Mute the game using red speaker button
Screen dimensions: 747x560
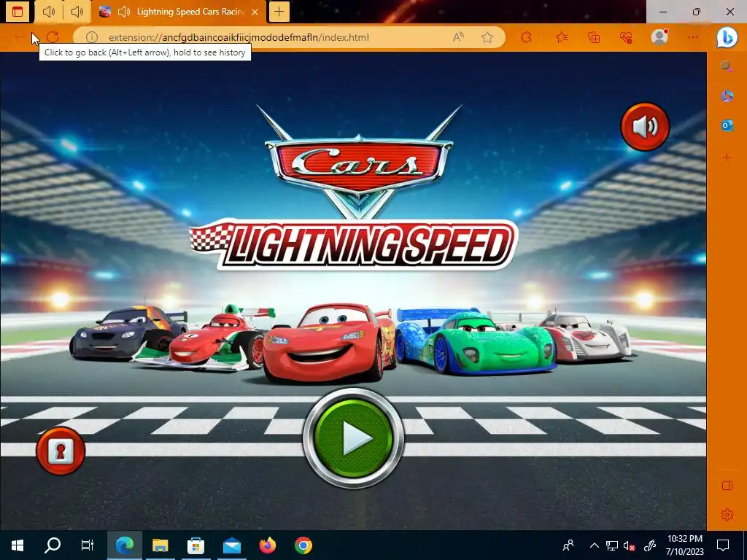[x=645, y=127]
